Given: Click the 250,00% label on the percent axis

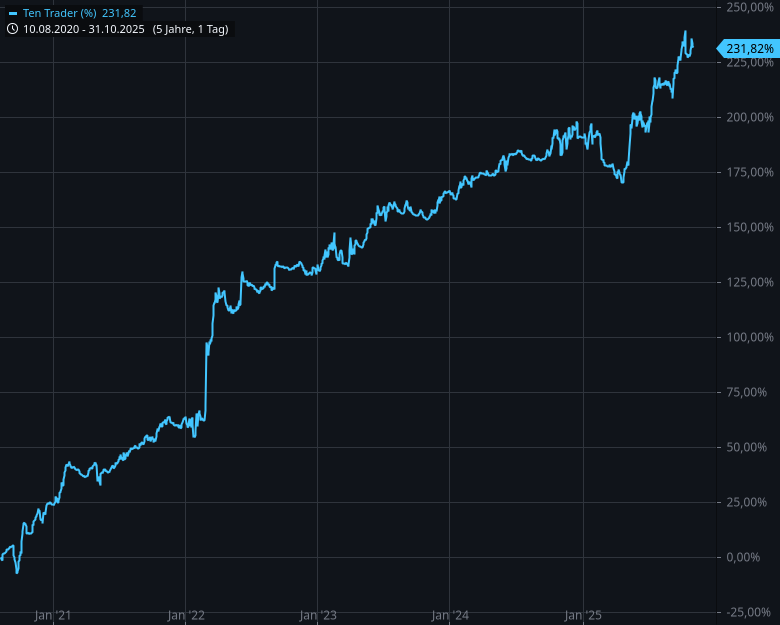Looking at the screenshot, I should 750,8.
